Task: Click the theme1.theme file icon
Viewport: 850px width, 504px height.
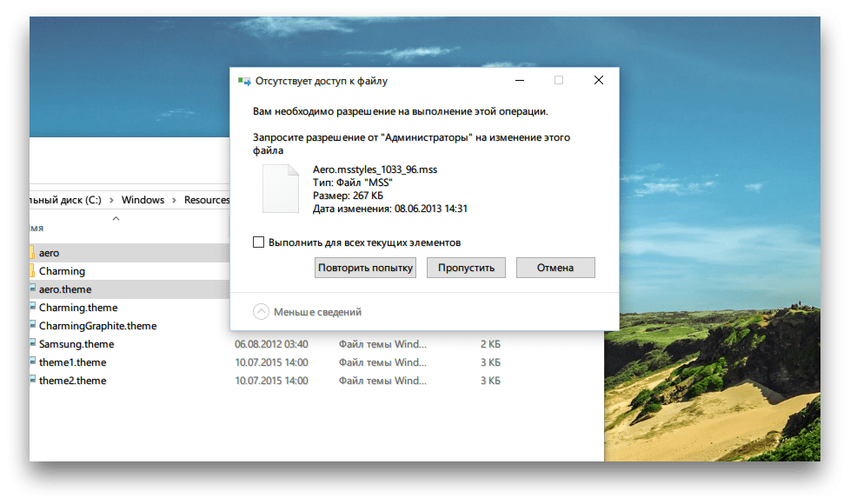Action: tap(32, 362)
